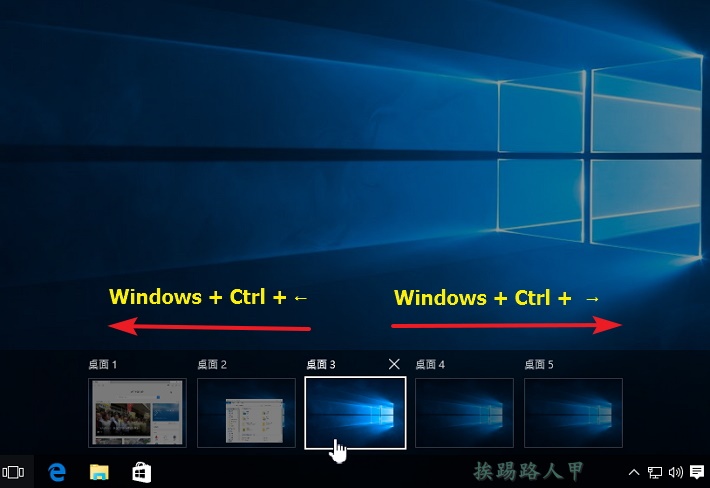Expand the hidden tray icons chevron
Image resolution: width=710 pixels, height=488 pixels.
point(634,472)
